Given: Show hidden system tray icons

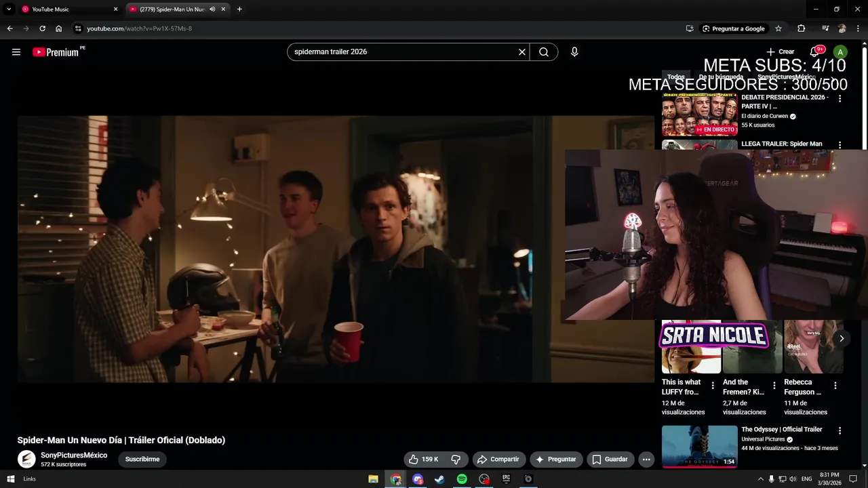Looking at the screenshot, I should pos(760,479).
